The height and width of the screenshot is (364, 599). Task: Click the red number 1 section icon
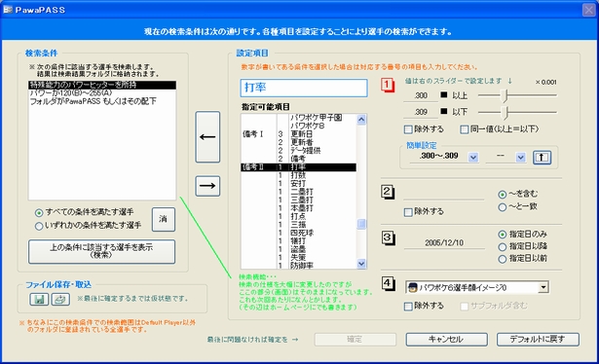point(388,85)
